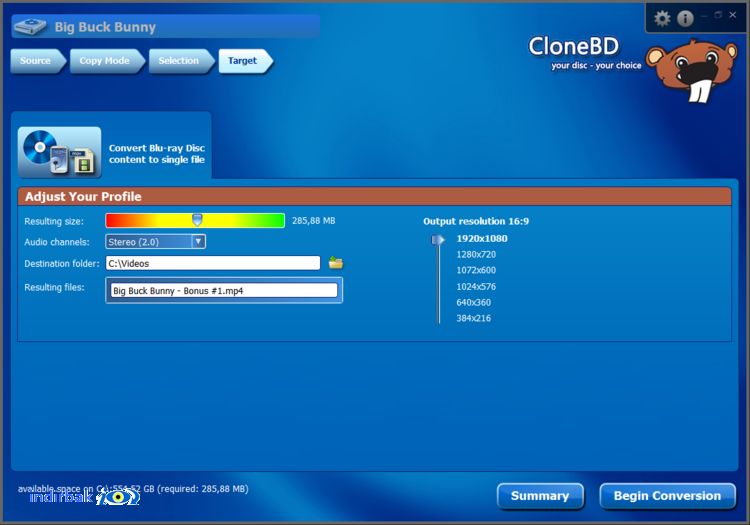The width and height of the screenshot is (750, 525).
Task: Click the Adjust Your Profile header
Action: (x=375, y=197)
